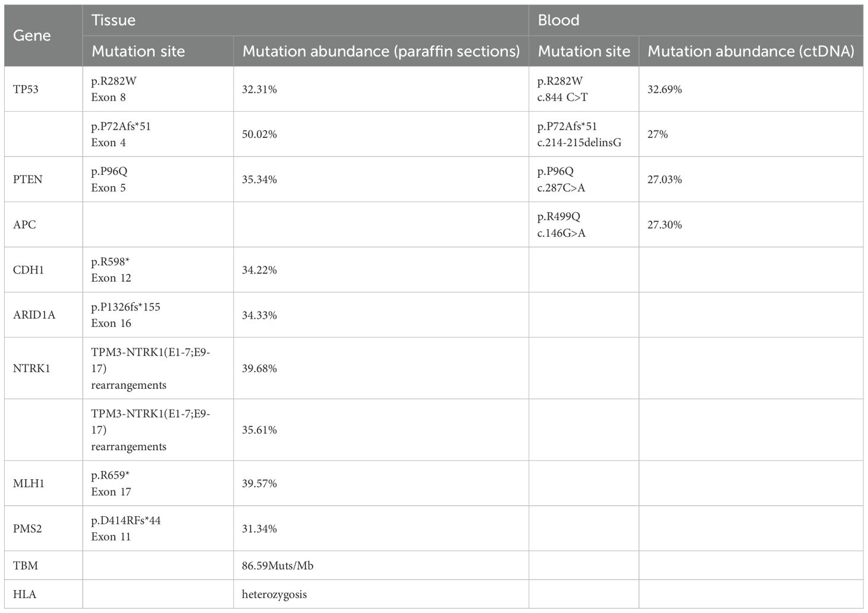Select the TP53 gene cell
The image size is (868, 613).
coord(26,89)
